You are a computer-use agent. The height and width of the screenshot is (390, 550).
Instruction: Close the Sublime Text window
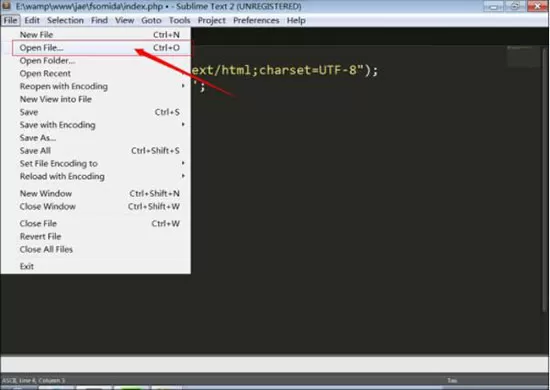(x=537, y=6)
